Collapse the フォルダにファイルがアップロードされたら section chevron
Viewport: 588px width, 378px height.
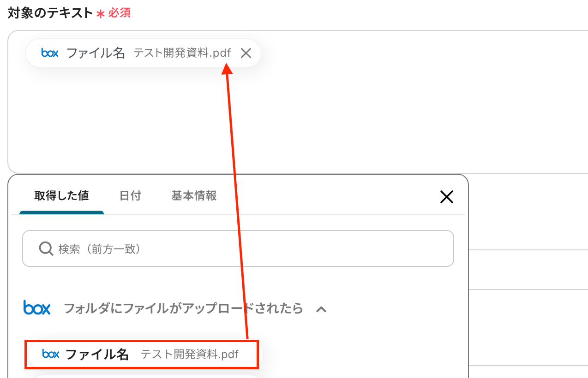321,309
